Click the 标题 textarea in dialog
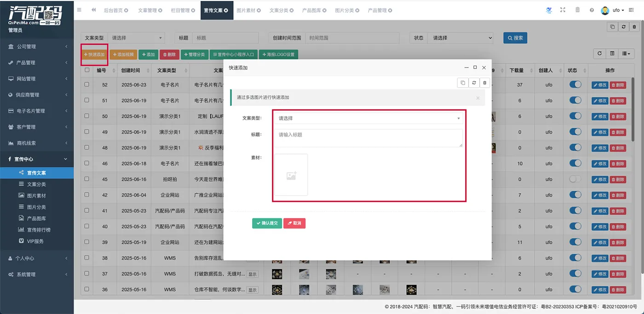 (x=368, y=138)
